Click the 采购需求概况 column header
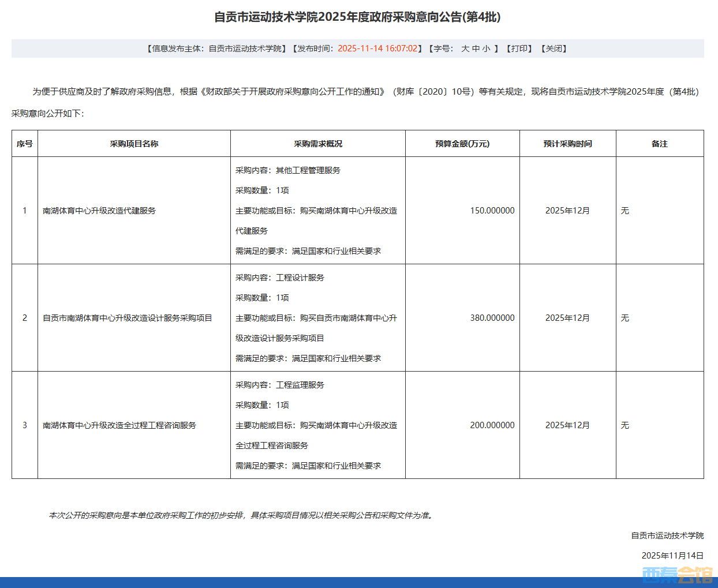The image size is (718, 588). 318,144
